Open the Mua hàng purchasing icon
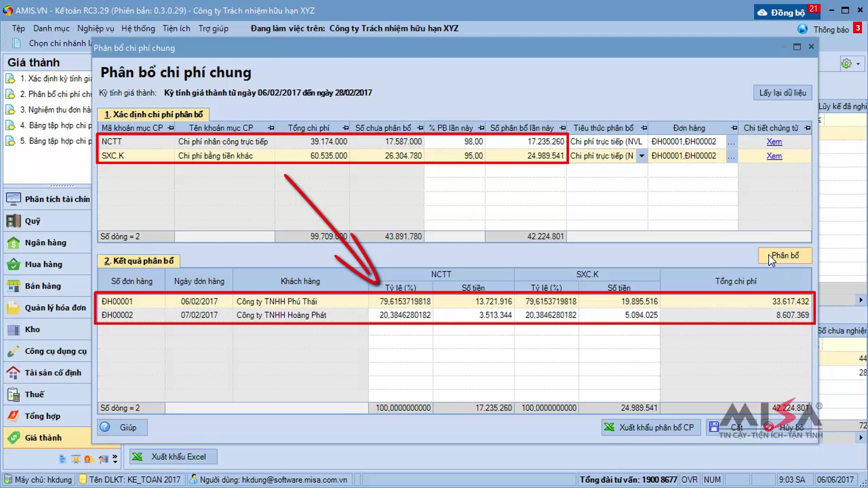 pyautogui.click(x=13, y=264)
